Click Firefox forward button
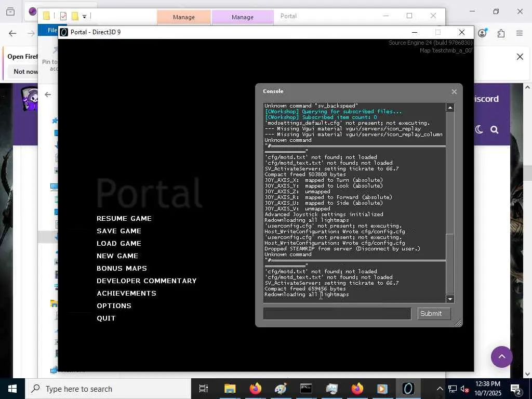Screen dimensions: 532x399 point(31,33)
